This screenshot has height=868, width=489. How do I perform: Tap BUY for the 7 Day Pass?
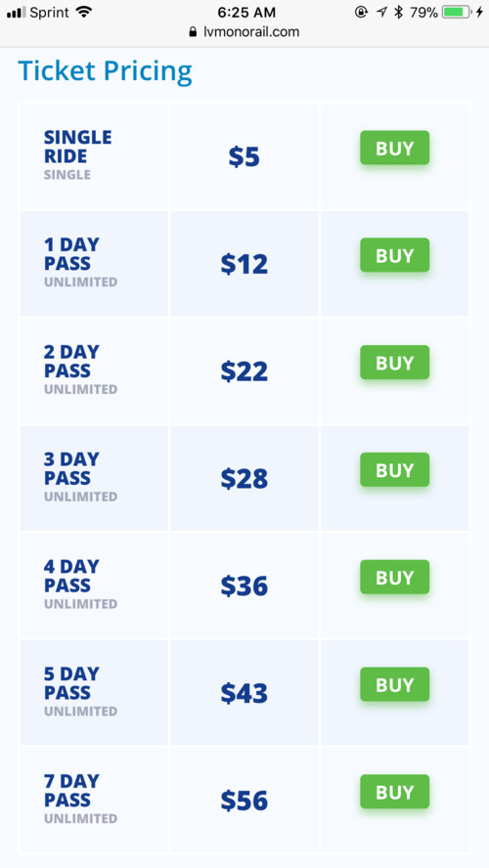point(394,792)
